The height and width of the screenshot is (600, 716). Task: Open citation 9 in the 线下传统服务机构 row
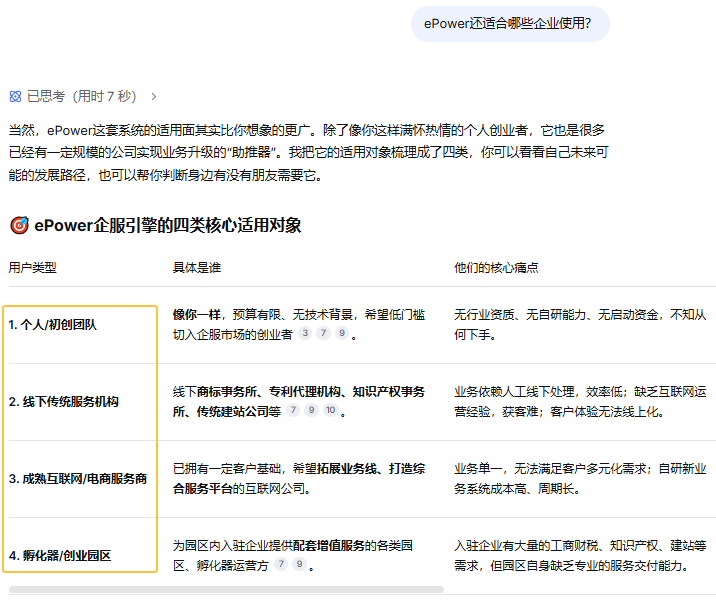311,411
